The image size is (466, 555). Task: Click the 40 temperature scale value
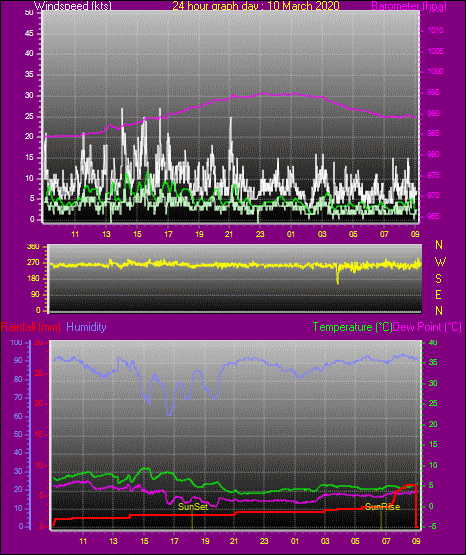click(x=433, y=343)
